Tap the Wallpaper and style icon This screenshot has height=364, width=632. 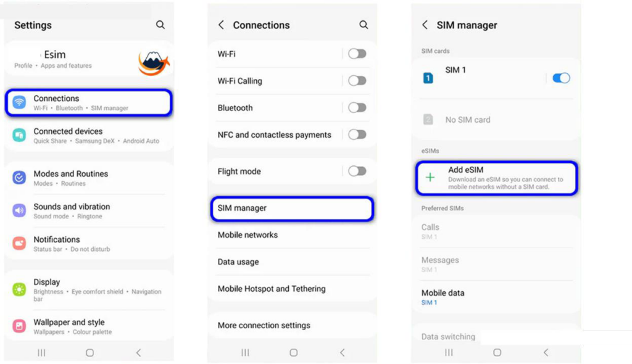(x=20, y=326)
